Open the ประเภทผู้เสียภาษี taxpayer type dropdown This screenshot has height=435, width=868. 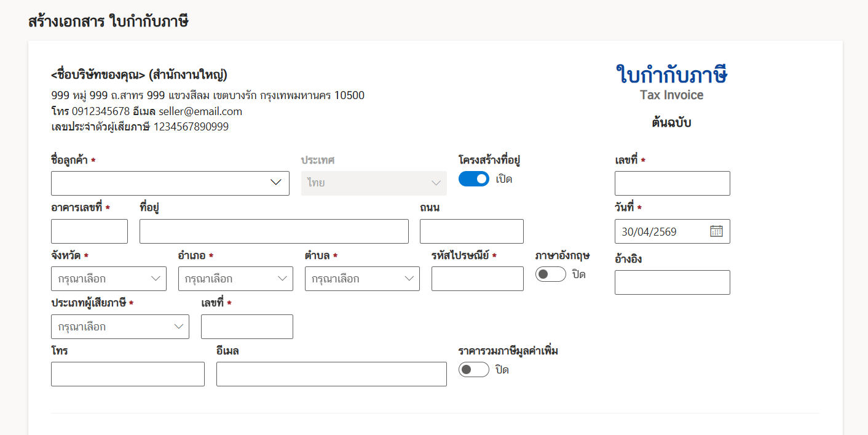point(120,327)
